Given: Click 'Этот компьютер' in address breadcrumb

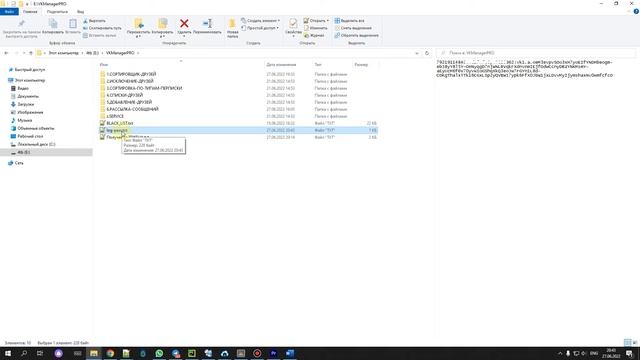Looking at the screenshot, I should tap(63, 53).
